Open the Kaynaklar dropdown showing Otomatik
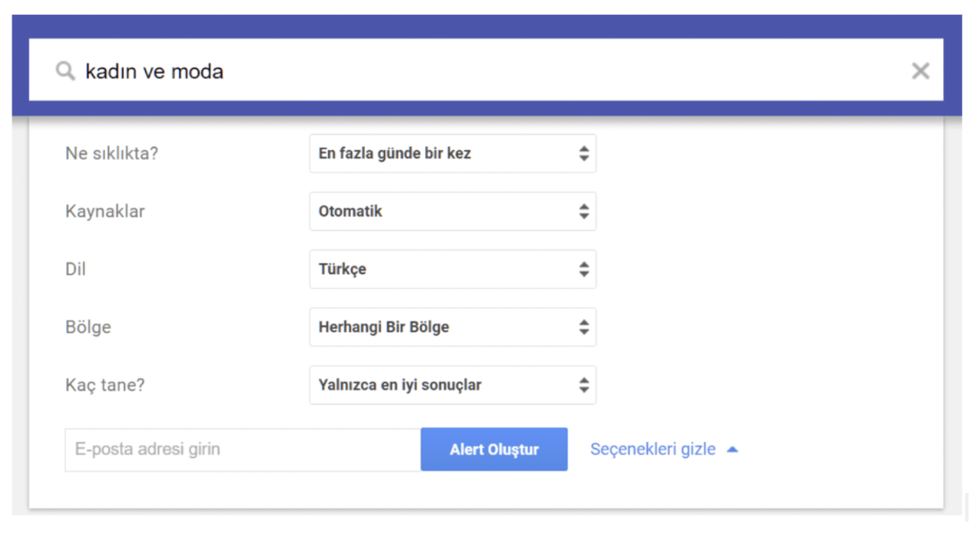This screenshot has width=980, height=535. tap(452, 211)
